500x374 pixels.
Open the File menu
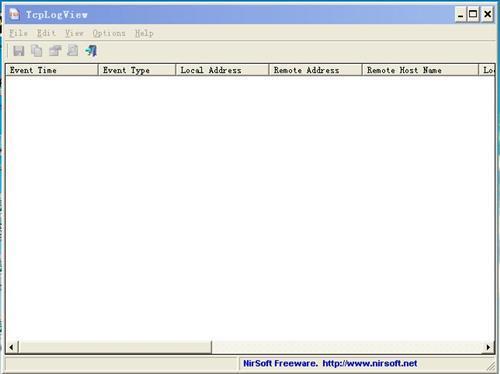point(18,33)
